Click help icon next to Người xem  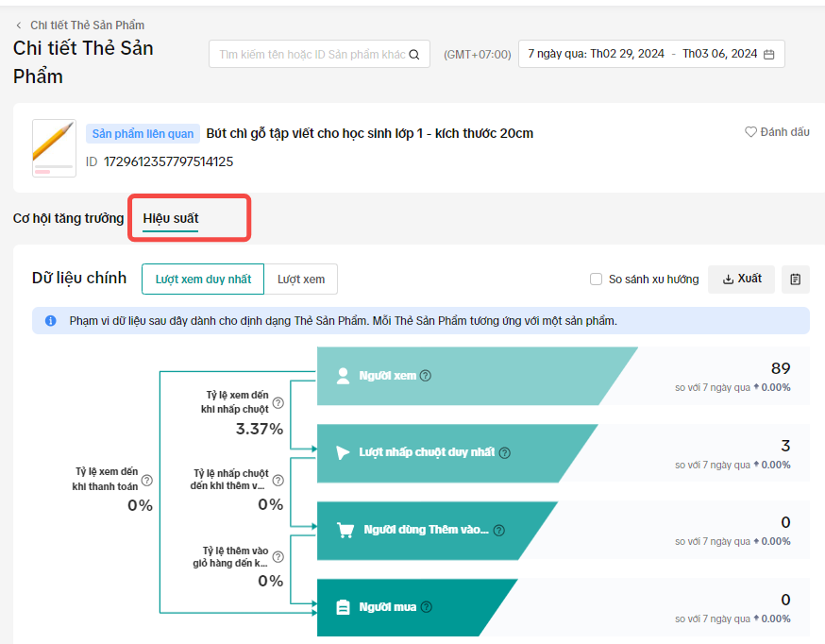coord(426,376)
